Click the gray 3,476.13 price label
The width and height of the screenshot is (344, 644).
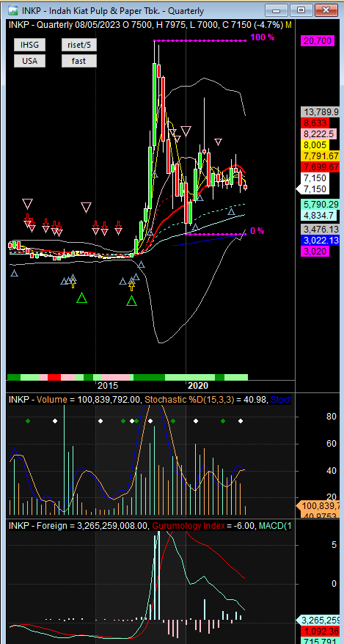coord(321,229)
